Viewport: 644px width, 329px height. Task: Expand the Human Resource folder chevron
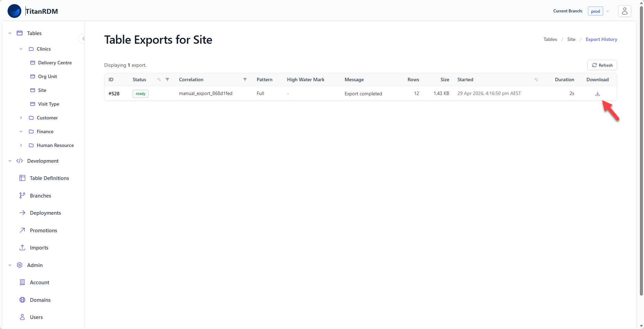[21, 145]
